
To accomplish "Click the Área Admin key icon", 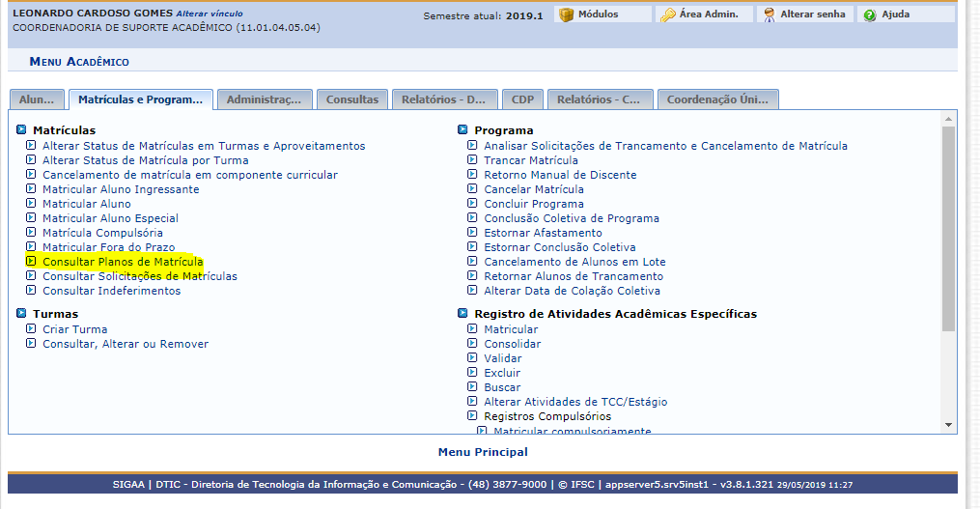I will click(x=668, y=14).
